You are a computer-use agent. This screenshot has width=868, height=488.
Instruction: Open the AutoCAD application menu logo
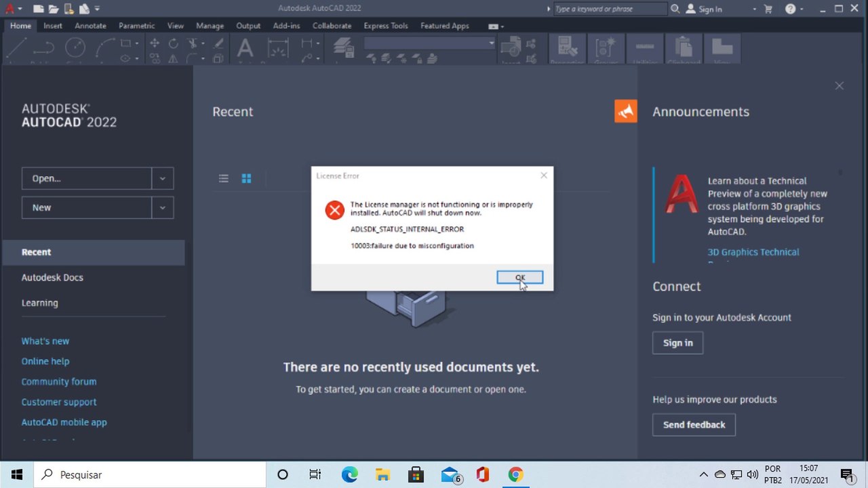tap(9, 9)
